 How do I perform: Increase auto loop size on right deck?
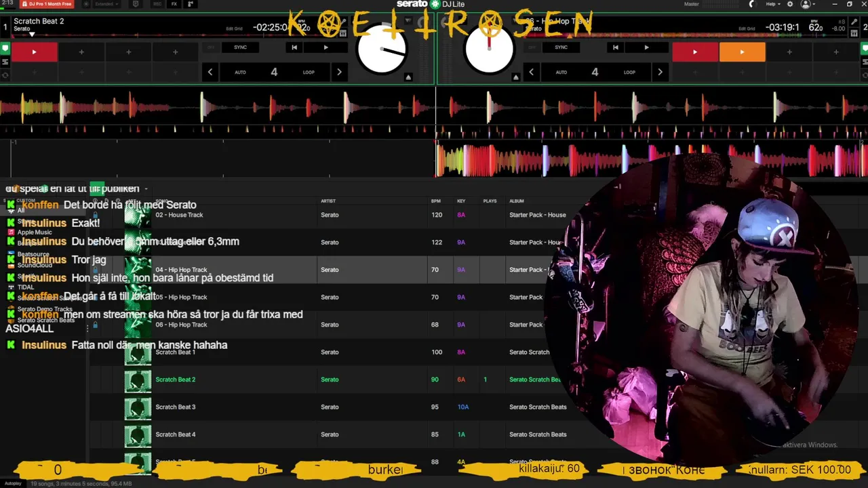click(x=660, y=72)
